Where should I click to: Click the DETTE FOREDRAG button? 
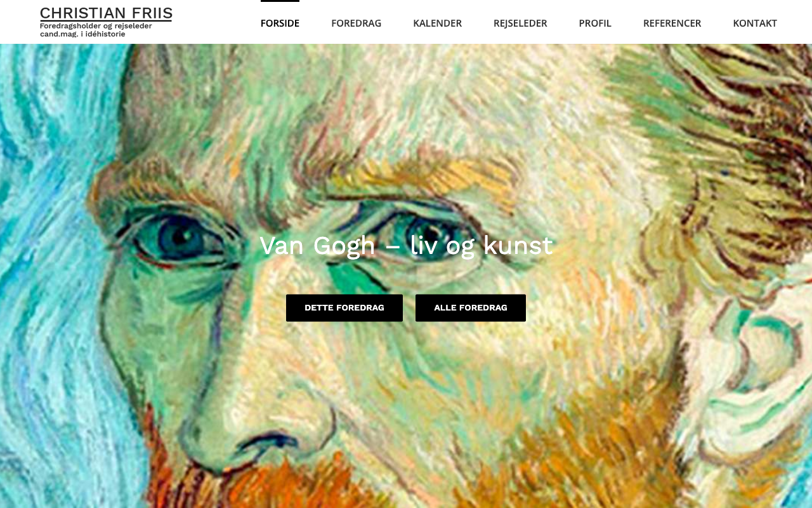click(x=344, y=308)
